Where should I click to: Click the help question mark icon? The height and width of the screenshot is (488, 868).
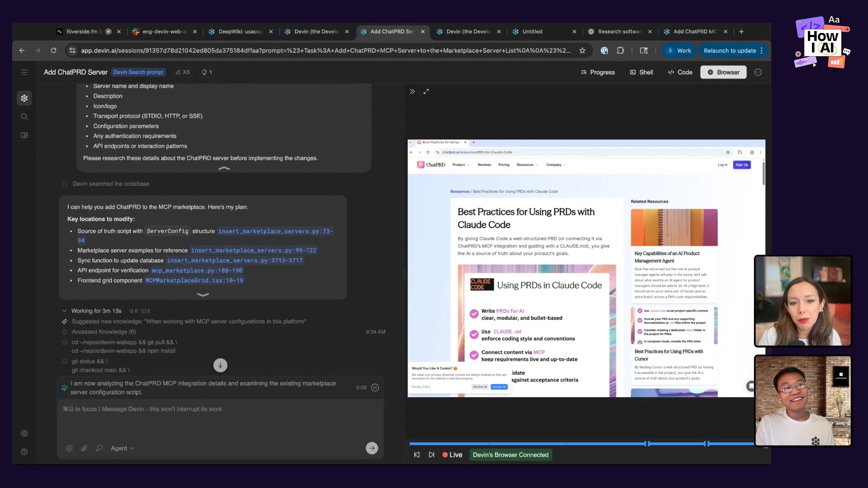click(x=24, y=452)
